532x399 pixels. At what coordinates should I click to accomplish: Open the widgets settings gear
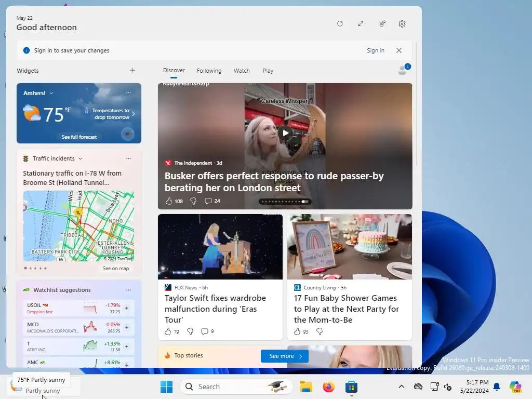pyautogui.click(x=402, y=24)
